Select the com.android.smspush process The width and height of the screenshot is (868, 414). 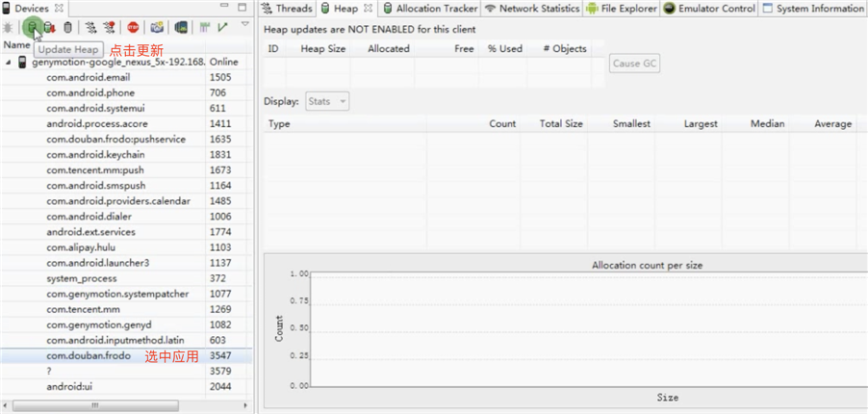(x=126, y=186)
